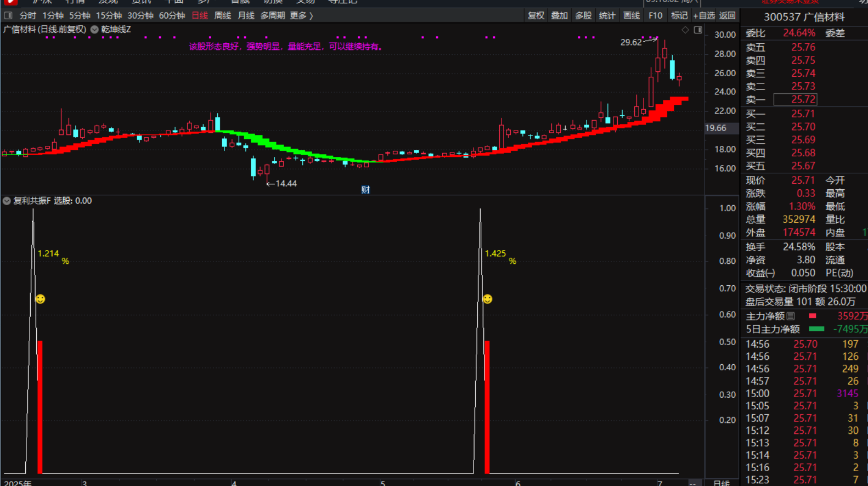
Task: Click the second yellow smiley signal icon
Action: click(487, 299)
